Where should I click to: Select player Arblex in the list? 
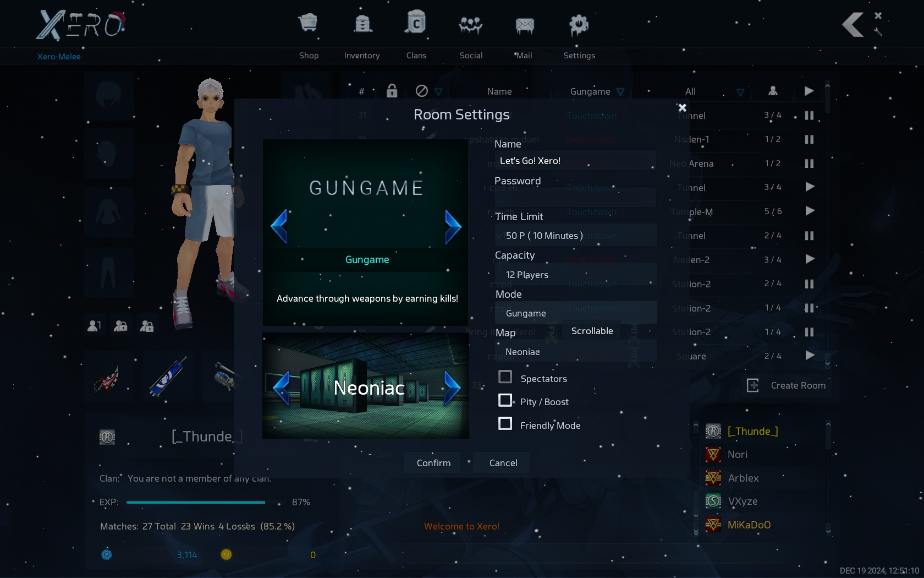[x=743, y=478]
